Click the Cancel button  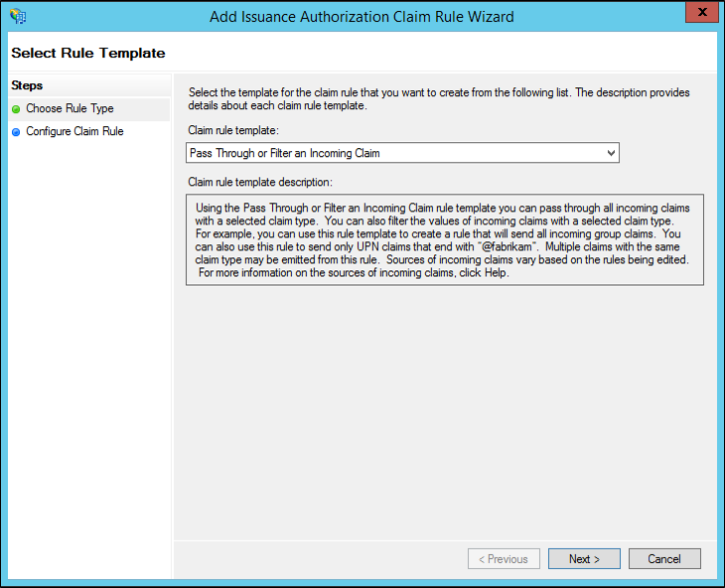pos(664,559)
